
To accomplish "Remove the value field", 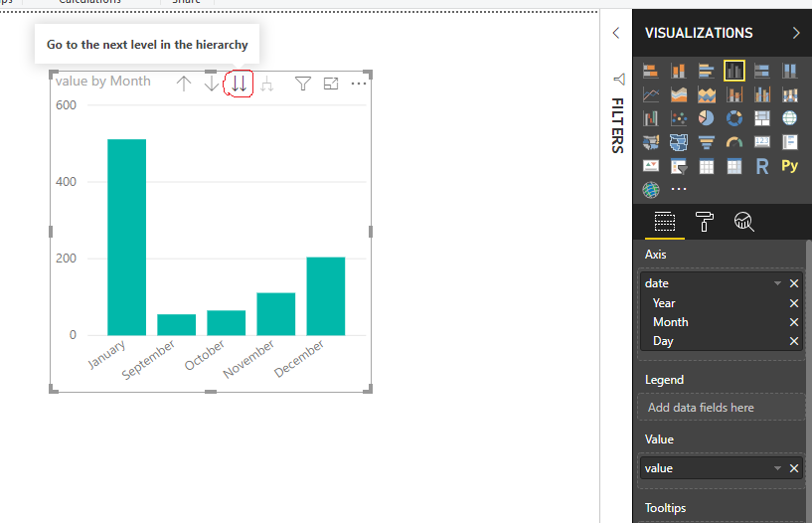I will 794,468.
